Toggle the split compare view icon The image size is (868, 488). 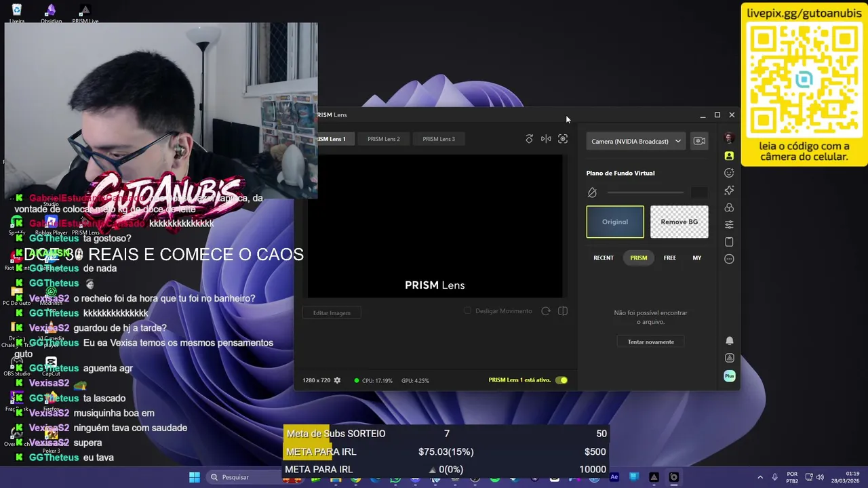563,311
